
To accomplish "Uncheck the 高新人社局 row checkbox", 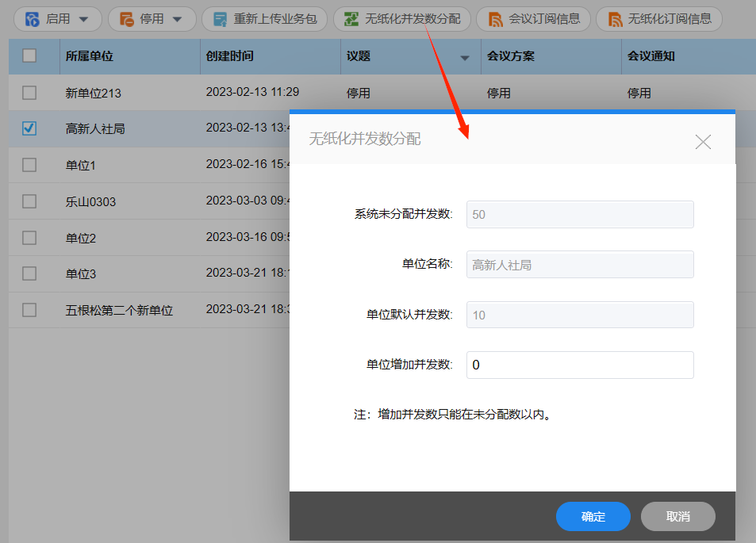I will pyautogui.click(x=29, y=128).
